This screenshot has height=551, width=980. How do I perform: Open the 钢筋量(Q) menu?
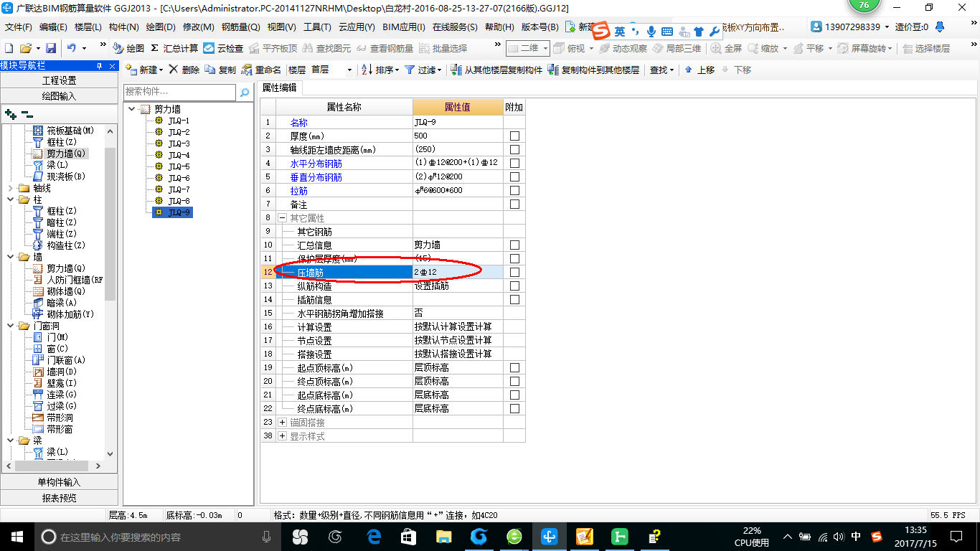click(240, 27)
